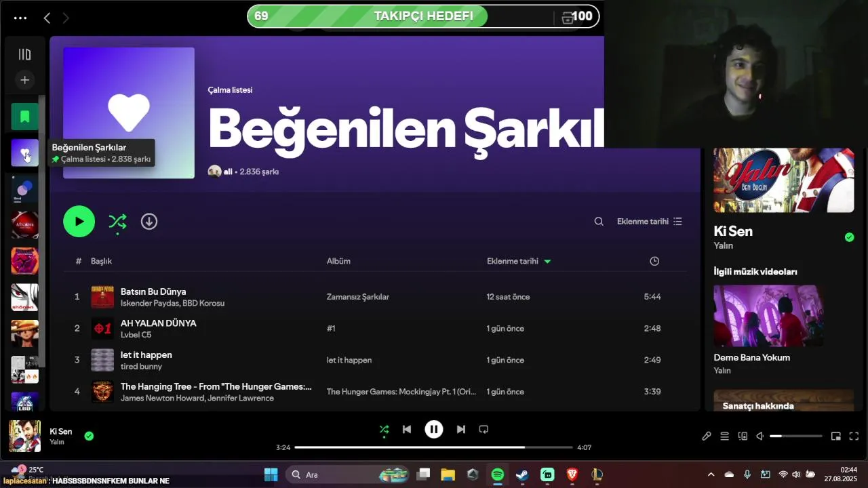Go forward with the right arrow
This screenshot has width=868, height=488.
(x=66, y=18)
